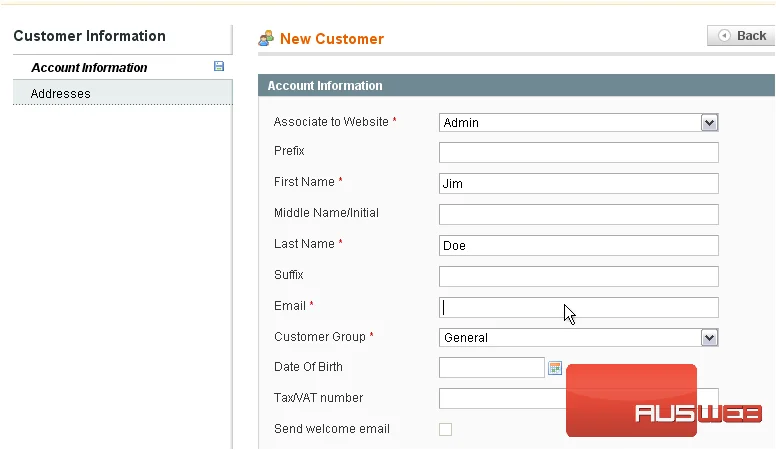Open the Date Of Birth calendar picker
The height and width of the screenshot is (450, 776).
[x=555, y=368]
